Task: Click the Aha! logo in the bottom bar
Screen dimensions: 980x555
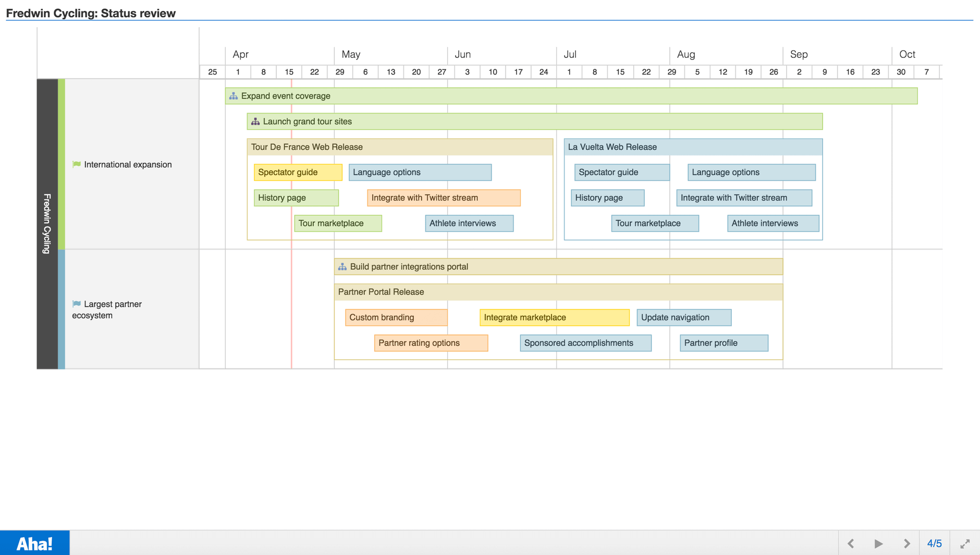Action: (x=34, y=542)
